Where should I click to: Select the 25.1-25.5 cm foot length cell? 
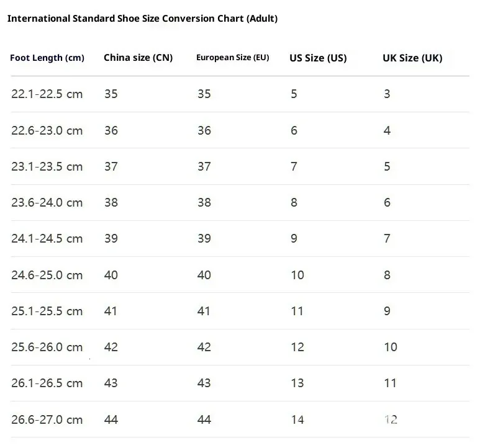point(47,311)
